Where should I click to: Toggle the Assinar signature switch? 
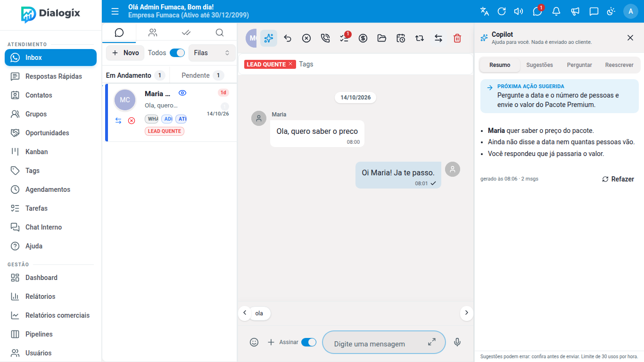click(309, 342)
